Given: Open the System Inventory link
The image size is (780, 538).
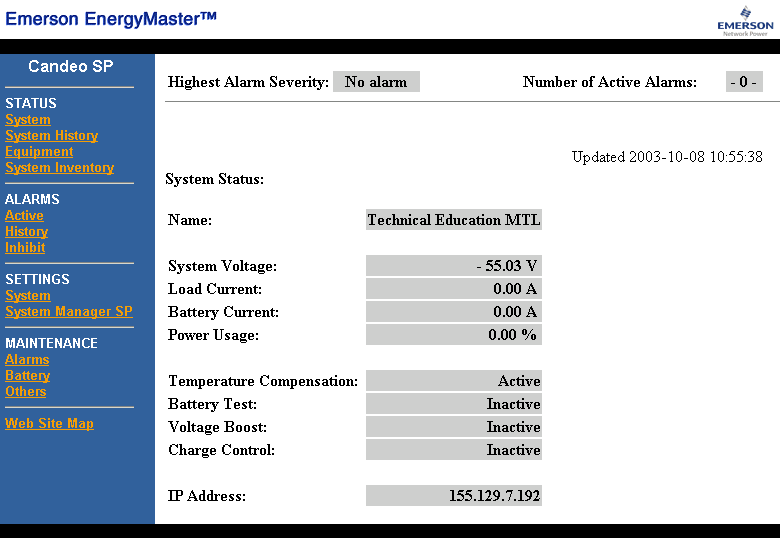Looking at the screenshot, I should pos(60,168).
